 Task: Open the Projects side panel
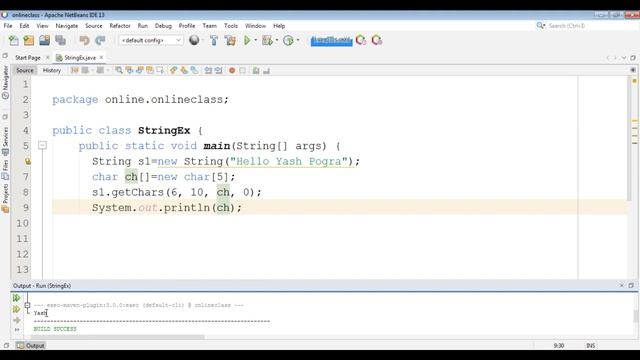click(x=5, y=198)
